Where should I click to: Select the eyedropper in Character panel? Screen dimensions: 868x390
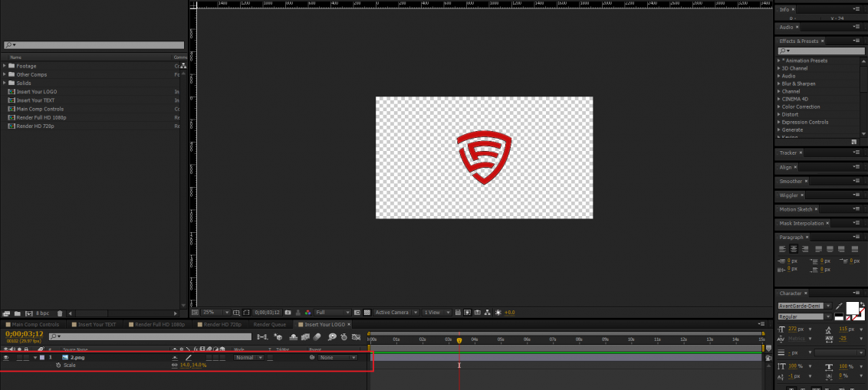[839, 306]
